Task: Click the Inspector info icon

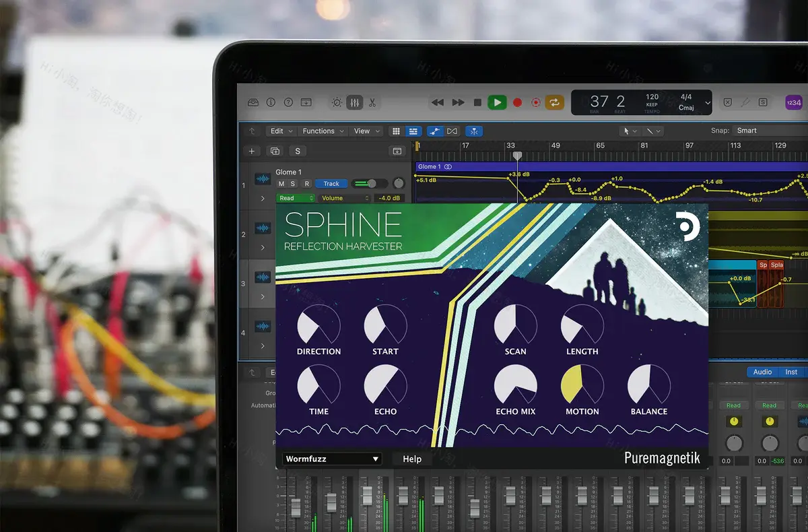Action: point(271,102)
